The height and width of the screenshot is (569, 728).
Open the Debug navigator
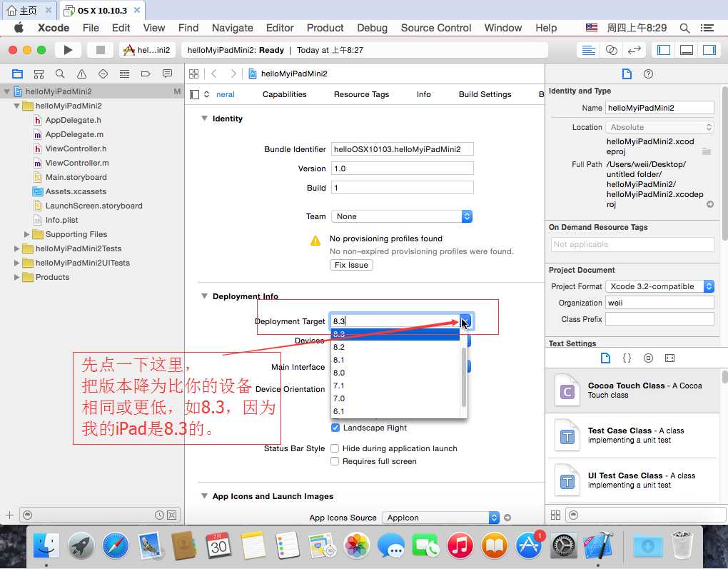click(124, 74)
